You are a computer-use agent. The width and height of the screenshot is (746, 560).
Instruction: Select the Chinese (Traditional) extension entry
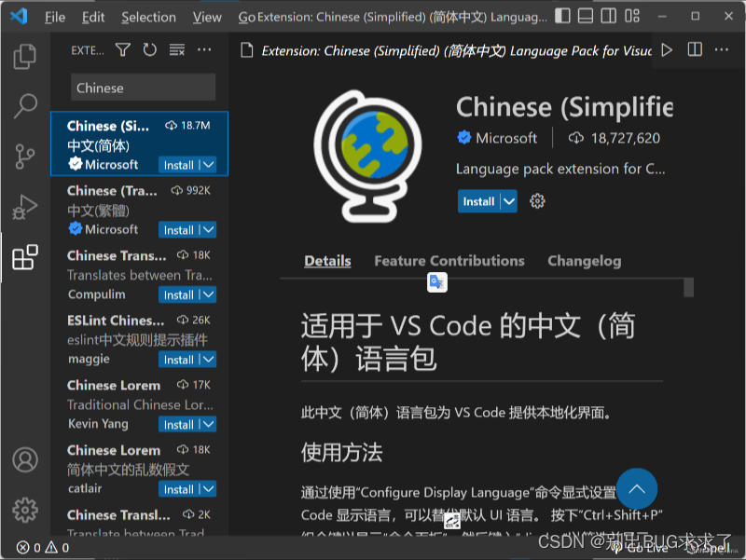pyautogui.click(x=139, y=209)
